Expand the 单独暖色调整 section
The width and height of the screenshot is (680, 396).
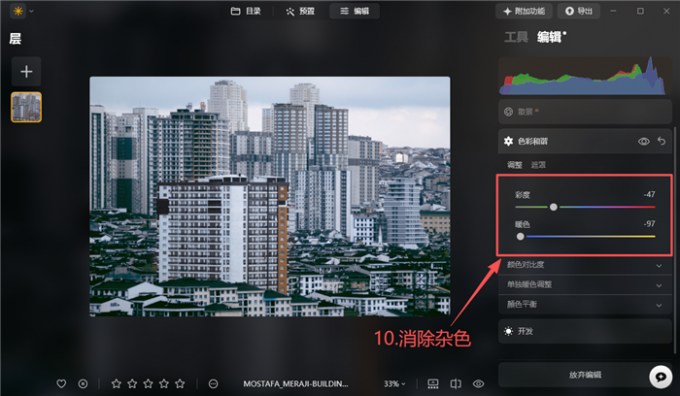585,285
